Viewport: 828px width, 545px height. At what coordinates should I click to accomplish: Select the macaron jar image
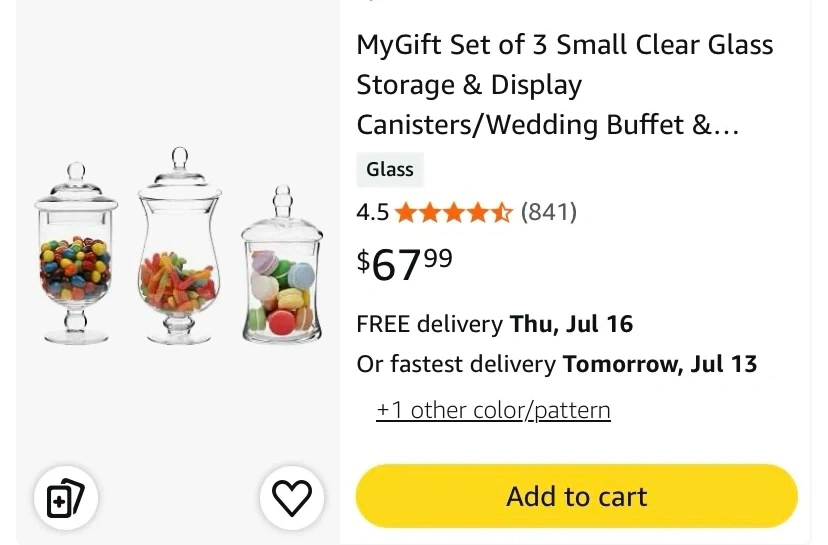coord(282,264)
